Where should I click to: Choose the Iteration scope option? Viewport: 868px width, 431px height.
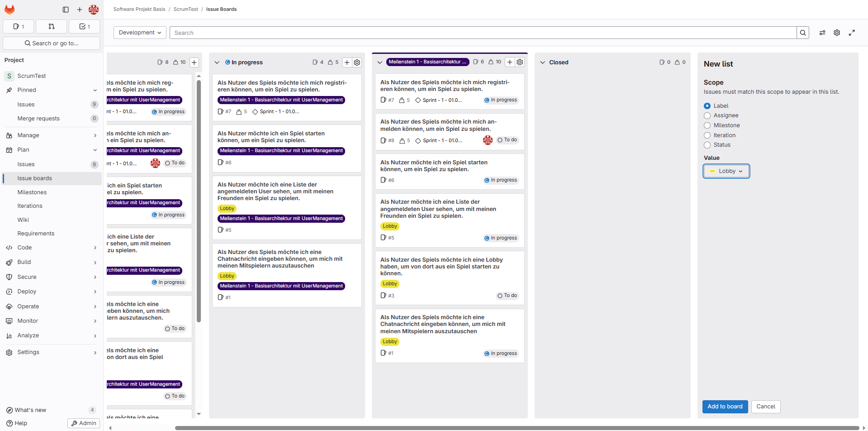pyautogui.click(x=707, y=135)
